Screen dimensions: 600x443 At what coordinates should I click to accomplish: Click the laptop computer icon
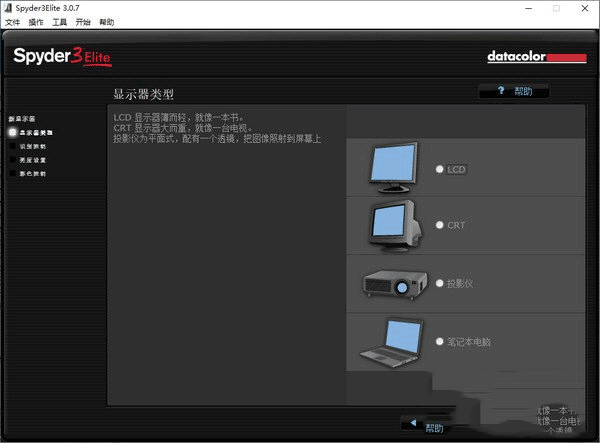391,343
